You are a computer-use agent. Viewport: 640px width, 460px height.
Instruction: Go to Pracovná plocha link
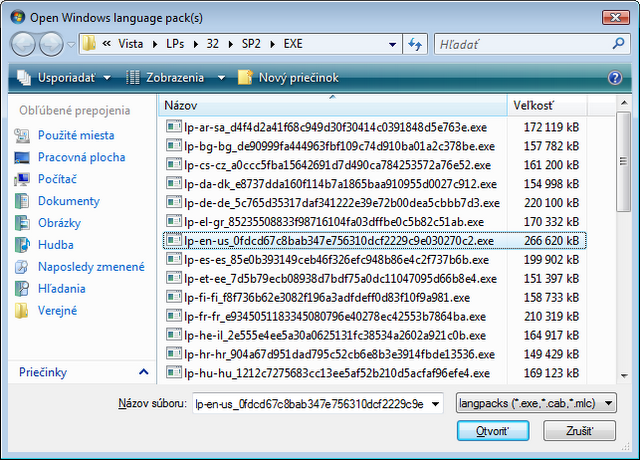tap(82, 157)
